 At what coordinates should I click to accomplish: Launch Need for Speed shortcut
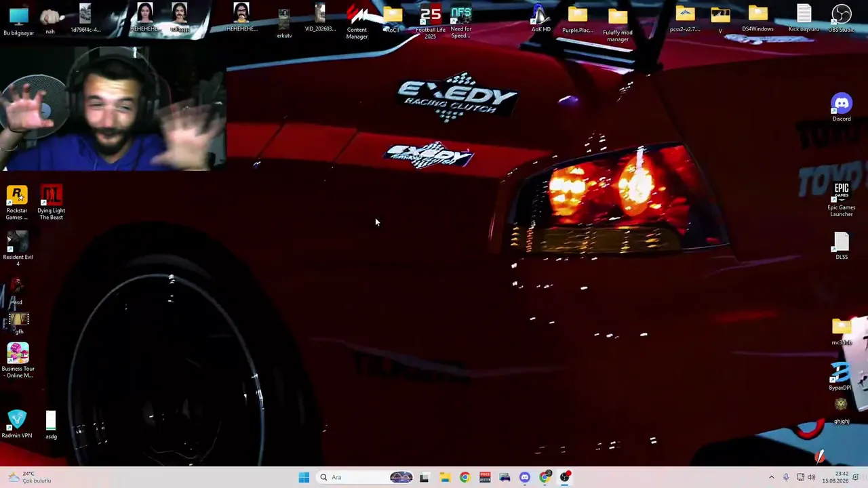coord(461,22)
